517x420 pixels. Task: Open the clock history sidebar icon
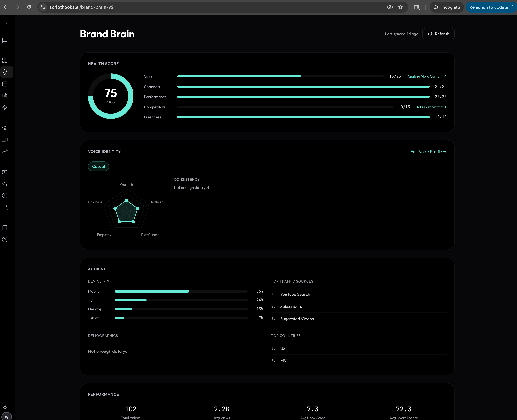(5, 196)
